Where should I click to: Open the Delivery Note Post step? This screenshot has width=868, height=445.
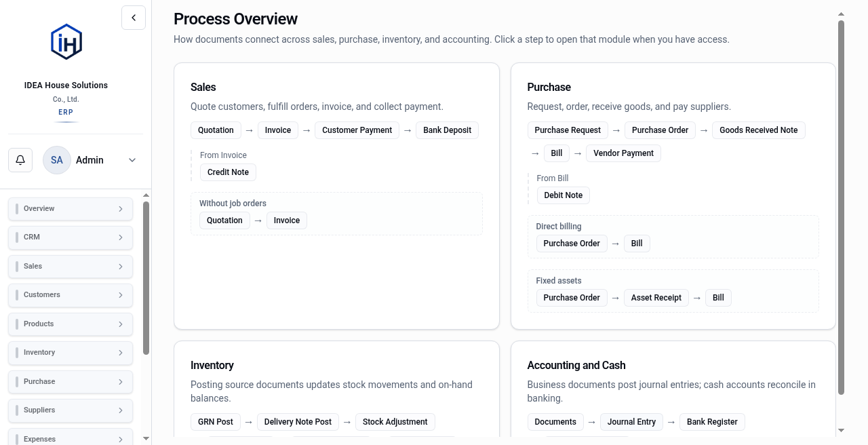click(x=298, y=422)
